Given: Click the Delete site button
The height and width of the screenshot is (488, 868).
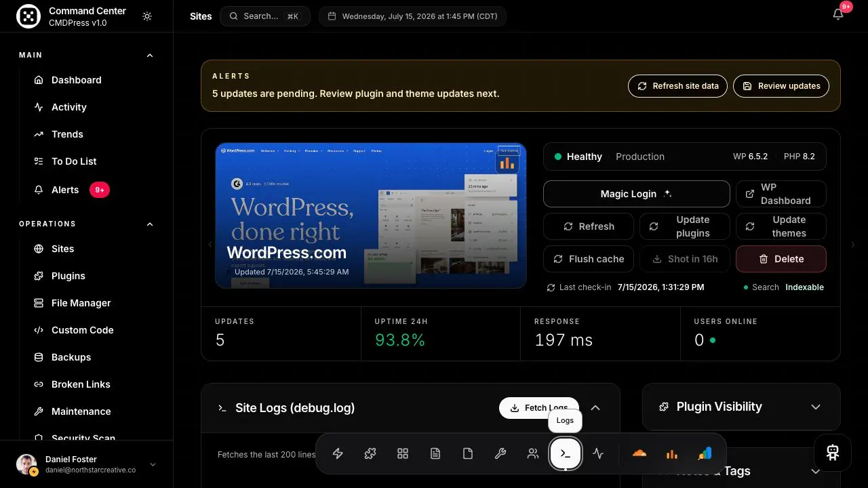Looking at the screenshot, I should [781, 259].
